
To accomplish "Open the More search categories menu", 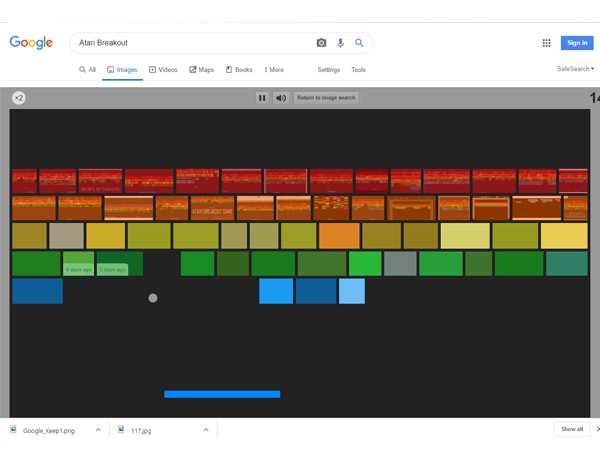I will (272, 70).
